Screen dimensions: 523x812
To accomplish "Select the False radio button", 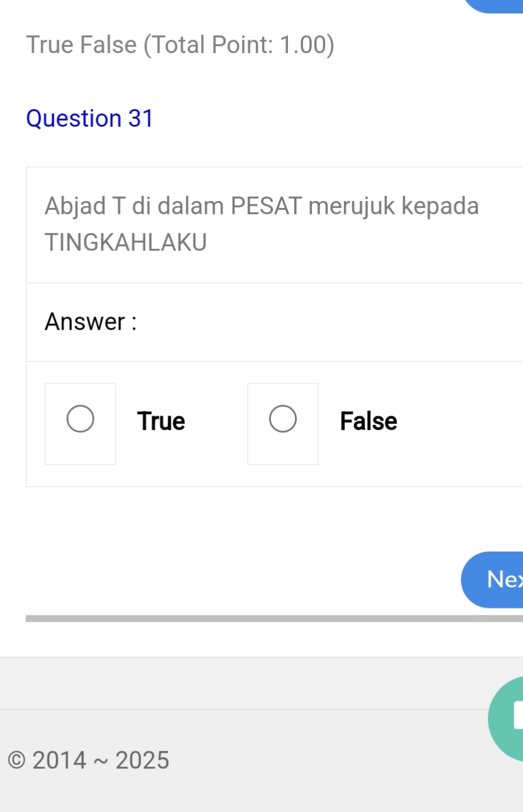I will coord(283,420).
